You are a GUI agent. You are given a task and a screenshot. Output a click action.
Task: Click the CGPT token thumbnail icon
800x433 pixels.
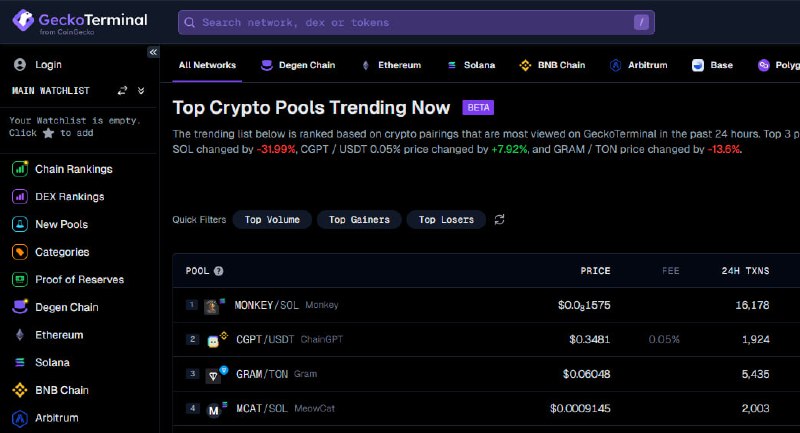tap(213, 341)
